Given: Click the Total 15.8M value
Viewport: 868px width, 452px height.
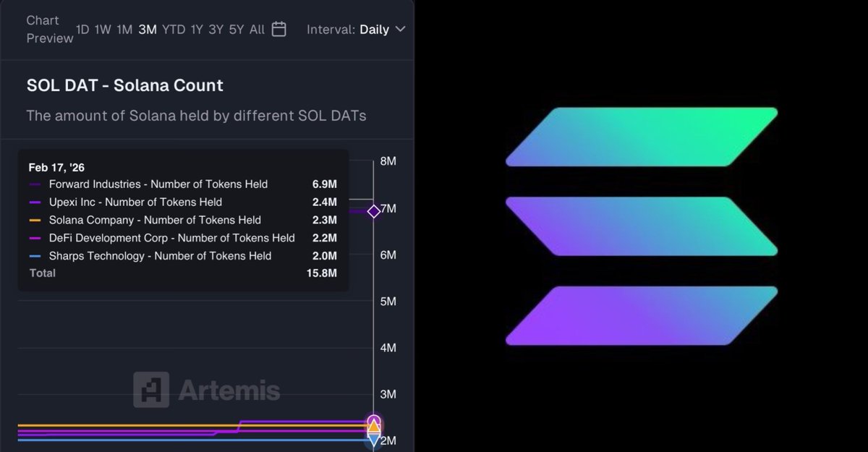Looking at the screenshot, I should (x=320, y=273).
